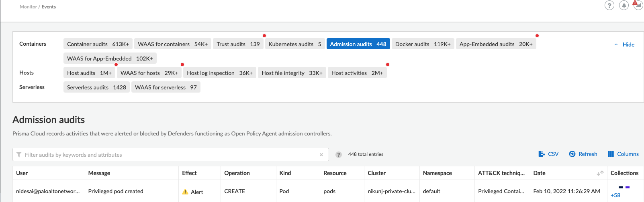Open the Host activities tab
This screenshot has width=644, height=202.
357,73
